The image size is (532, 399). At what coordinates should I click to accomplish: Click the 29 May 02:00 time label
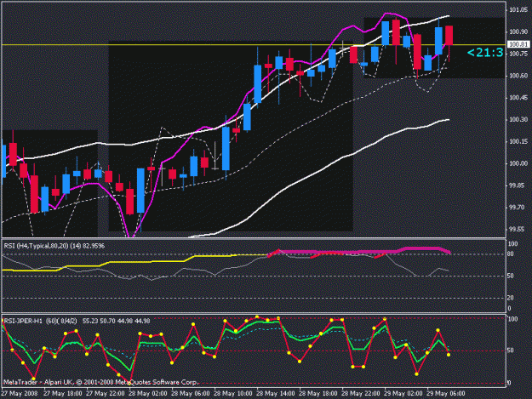(x=403, y=394)
